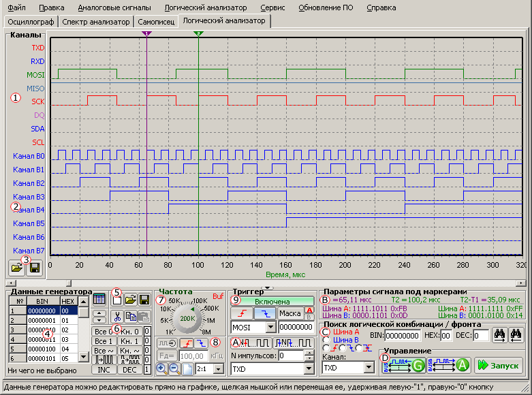Zoom in the time axis

(x=161, y=368)
